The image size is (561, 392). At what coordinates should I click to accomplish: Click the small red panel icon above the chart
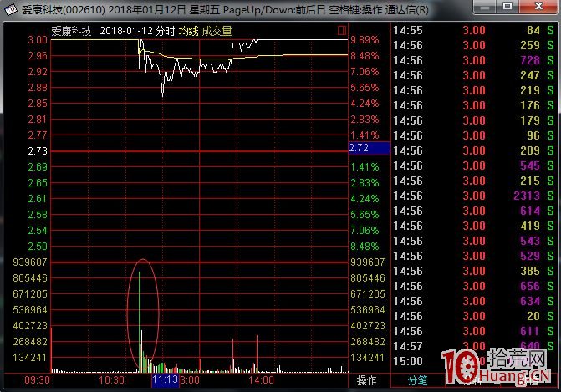point(342,30)
